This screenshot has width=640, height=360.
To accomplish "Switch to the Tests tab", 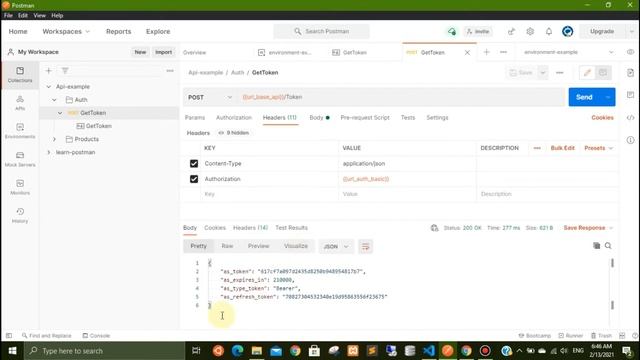I will coord(408,118).
